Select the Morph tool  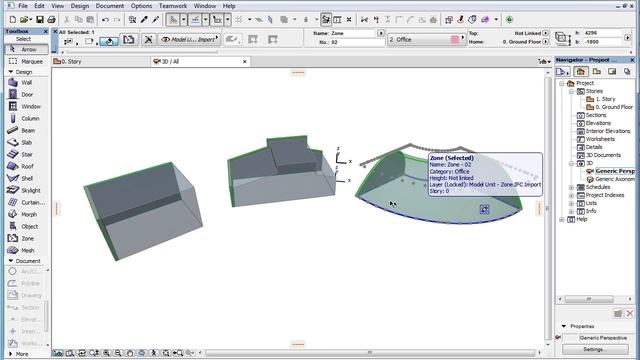coord(26,214)
